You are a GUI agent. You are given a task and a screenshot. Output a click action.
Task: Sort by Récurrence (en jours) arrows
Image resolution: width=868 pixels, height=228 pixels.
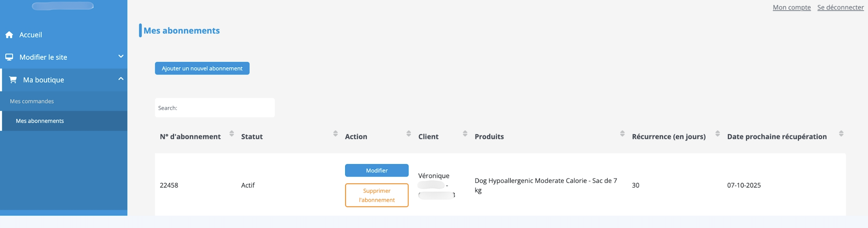click(717, 133)
